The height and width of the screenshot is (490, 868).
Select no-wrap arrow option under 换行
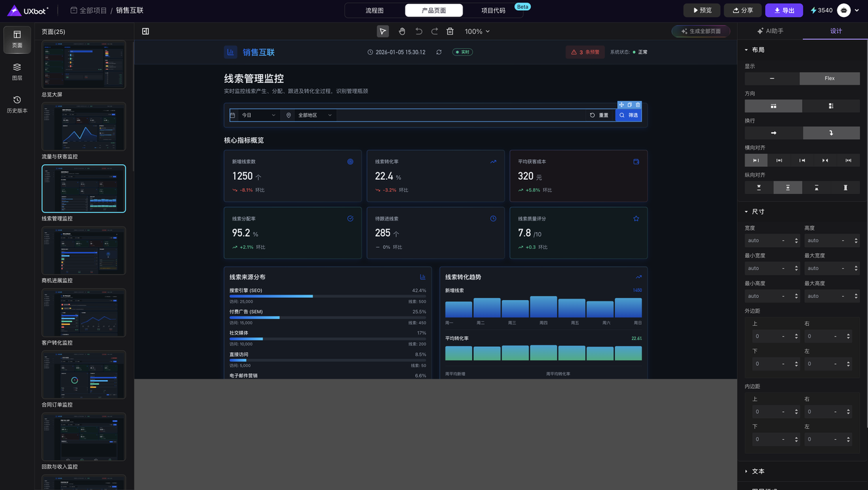[773, 133]
